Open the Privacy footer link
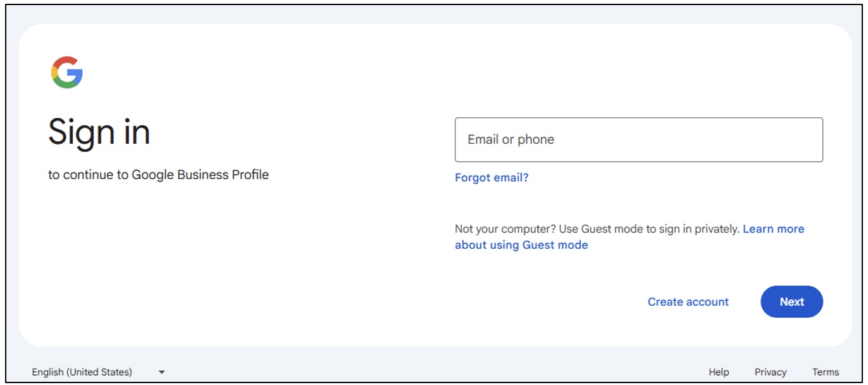868x385 pixels. click(770, 372)
